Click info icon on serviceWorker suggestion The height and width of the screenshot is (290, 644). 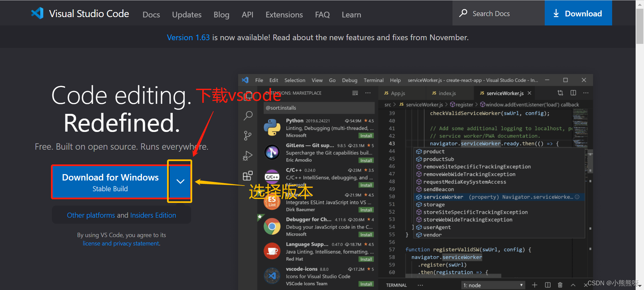pos(577,197)
